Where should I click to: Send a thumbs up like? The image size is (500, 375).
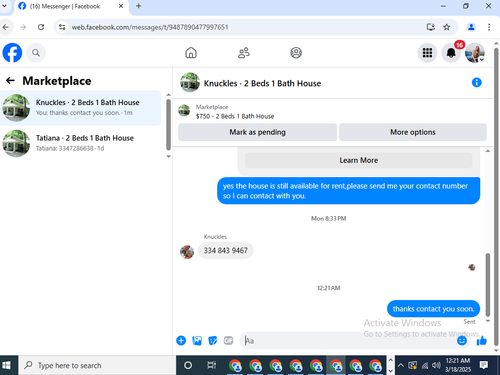tap(482, 340)
